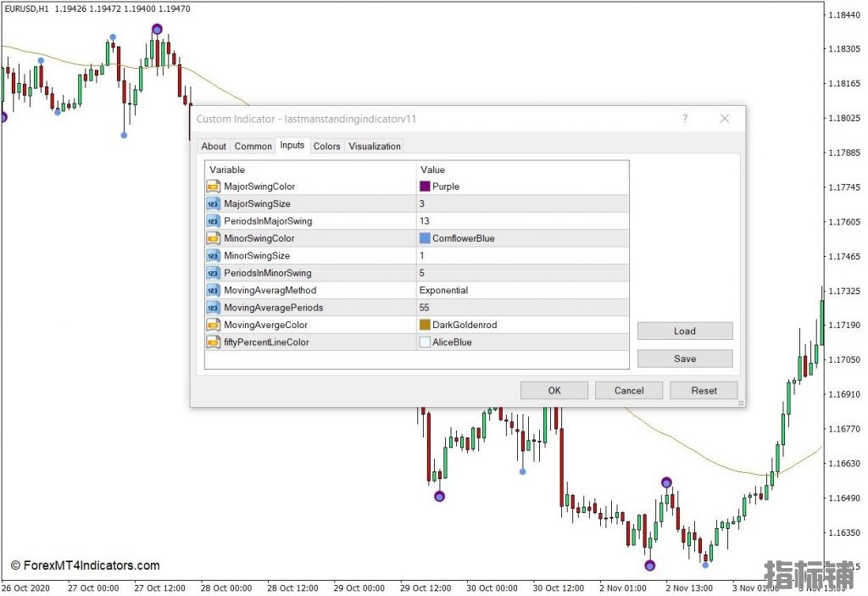Click the MajorSwingColor variable icon

pyautogui.click(x=213, y=187)
